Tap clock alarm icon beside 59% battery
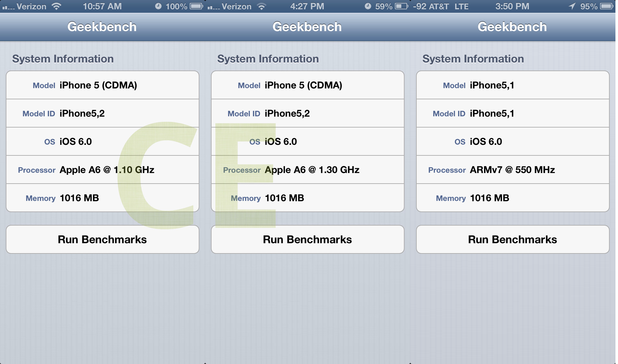This screenshot has height=364, width=618. coord(368,6)
